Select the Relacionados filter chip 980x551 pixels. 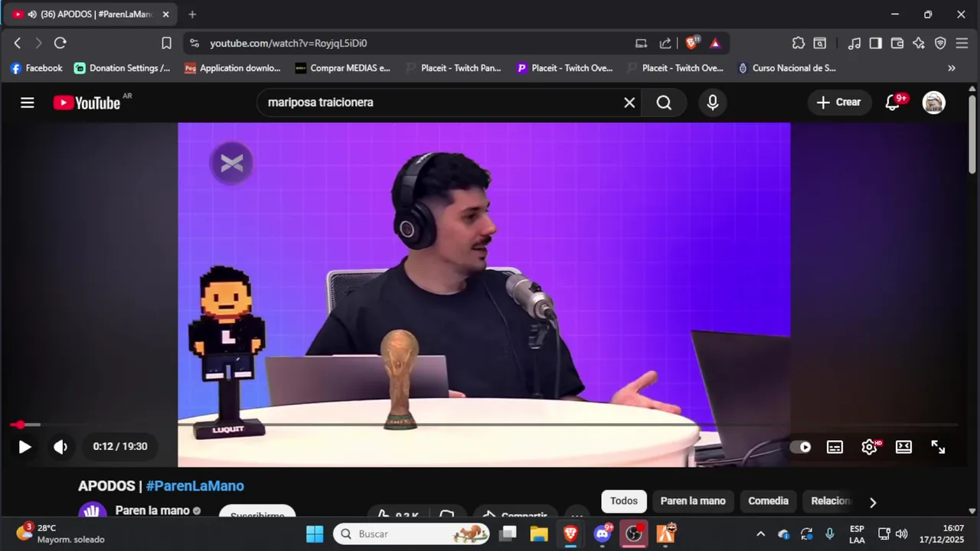pos(831,501)
